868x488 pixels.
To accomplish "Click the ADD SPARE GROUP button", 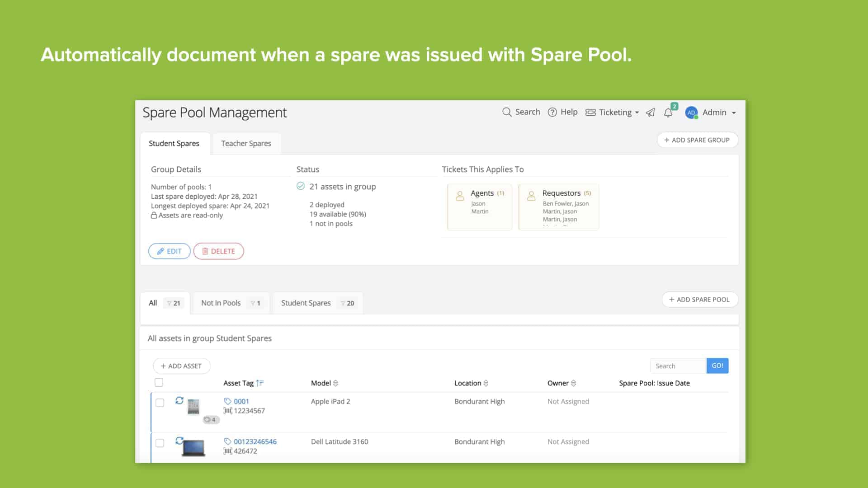I will (x=698, y=140).
